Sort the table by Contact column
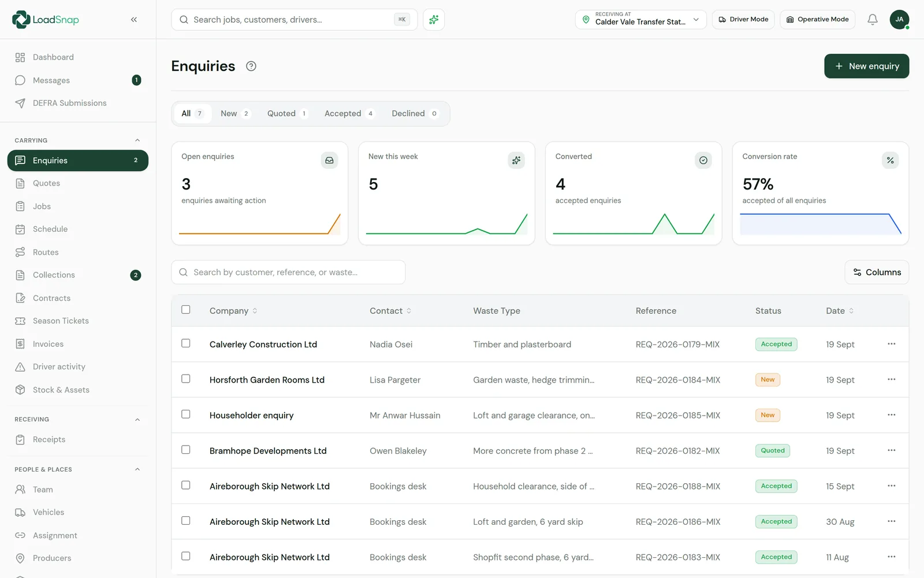924x578 pixels. (x=391, y=311)
